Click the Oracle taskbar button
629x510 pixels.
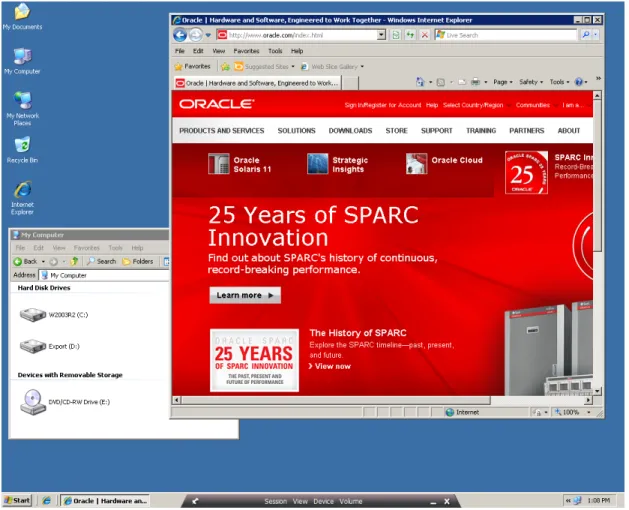click(x=105, y=501)
